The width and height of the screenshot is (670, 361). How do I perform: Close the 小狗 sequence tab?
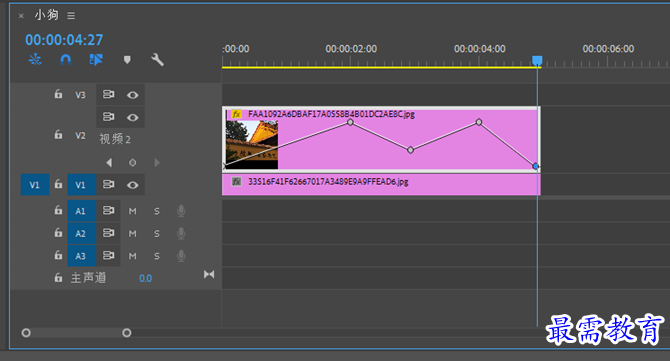(x=21, y=16)
